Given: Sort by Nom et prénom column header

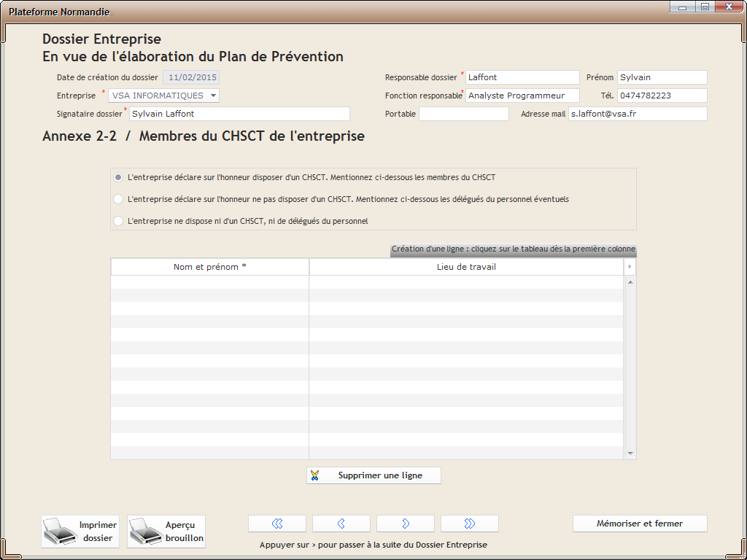Looking at the screenshot, I should point(210,267).
